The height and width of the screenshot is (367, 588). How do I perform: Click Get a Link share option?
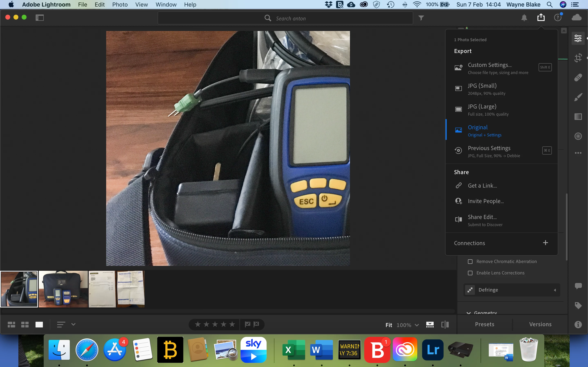pyautogui.click(x=482, y=186)
